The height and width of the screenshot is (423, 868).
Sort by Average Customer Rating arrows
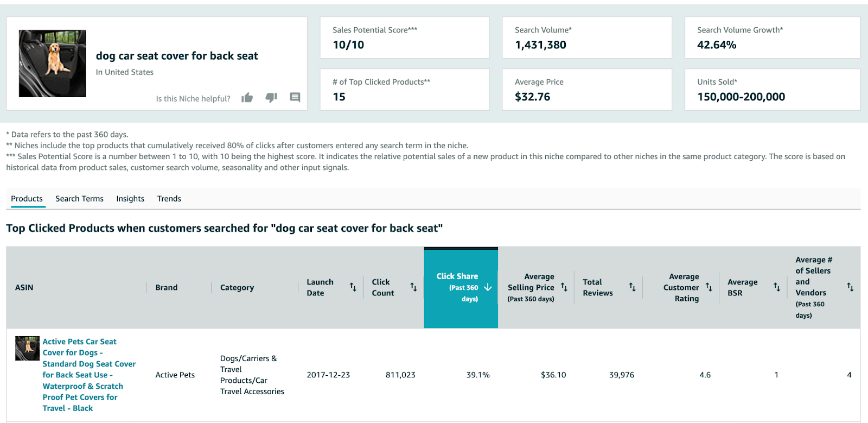tap(709, 287)
